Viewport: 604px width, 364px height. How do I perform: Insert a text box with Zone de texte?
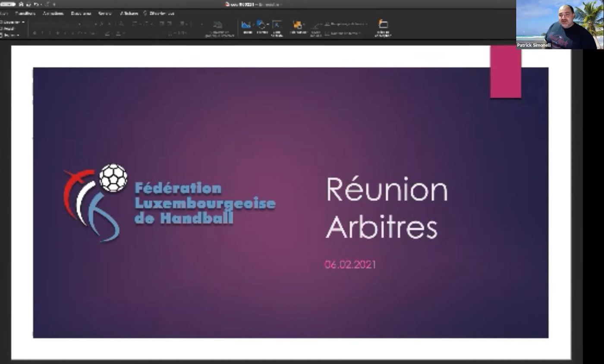pos(277,27)
